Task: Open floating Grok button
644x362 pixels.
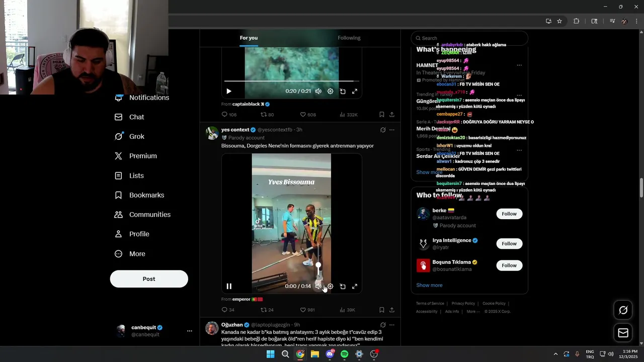Action: pyautogui.click(x=623, y=310)
